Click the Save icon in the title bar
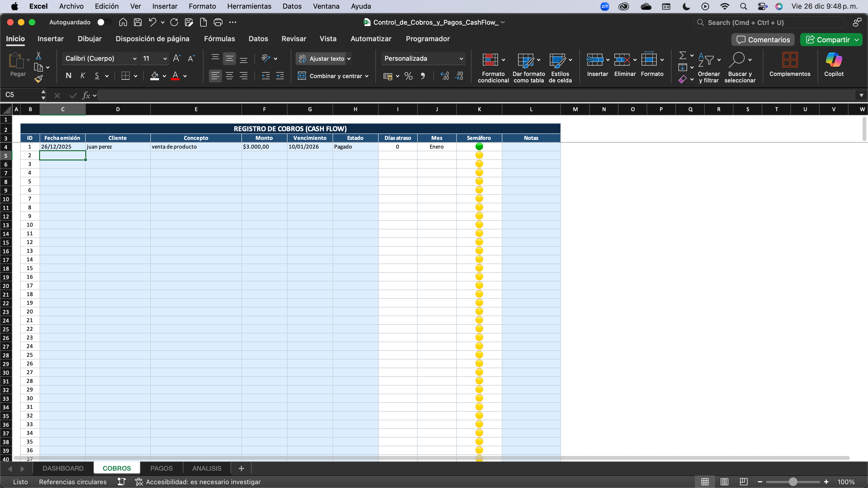 coord(138,22)
